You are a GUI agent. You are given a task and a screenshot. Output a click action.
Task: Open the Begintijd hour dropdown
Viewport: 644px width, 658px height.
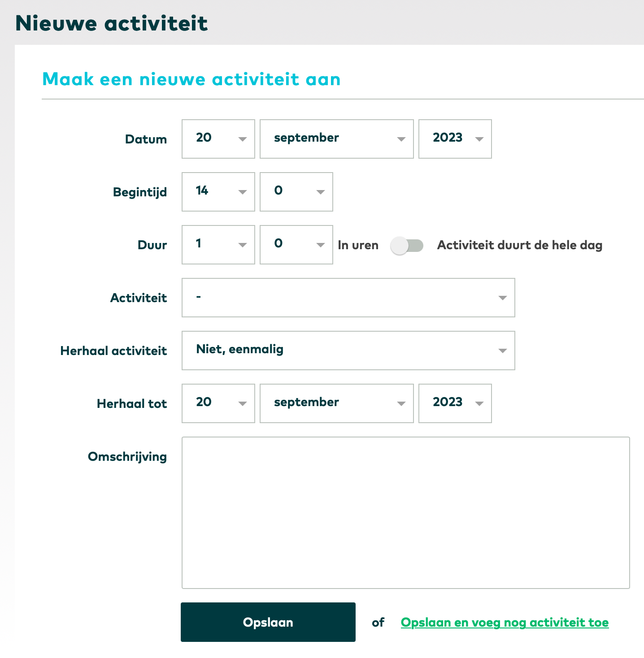pos(218,192)
